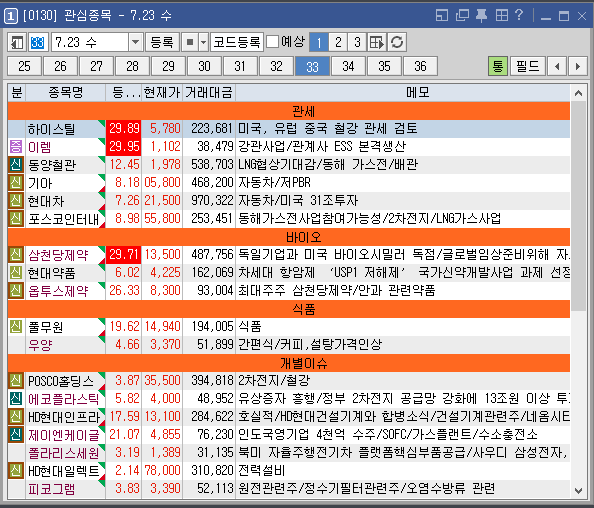Select the 현대차 stock name
The image size is (594, 508).
tap(46, 201)
